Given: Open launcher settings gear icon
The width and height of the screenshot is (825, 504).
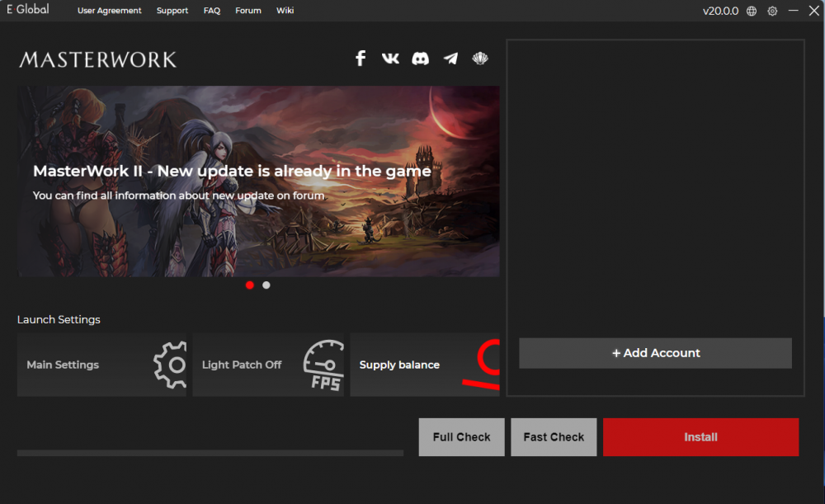Looking at the screenshot, I should [772, 11].
